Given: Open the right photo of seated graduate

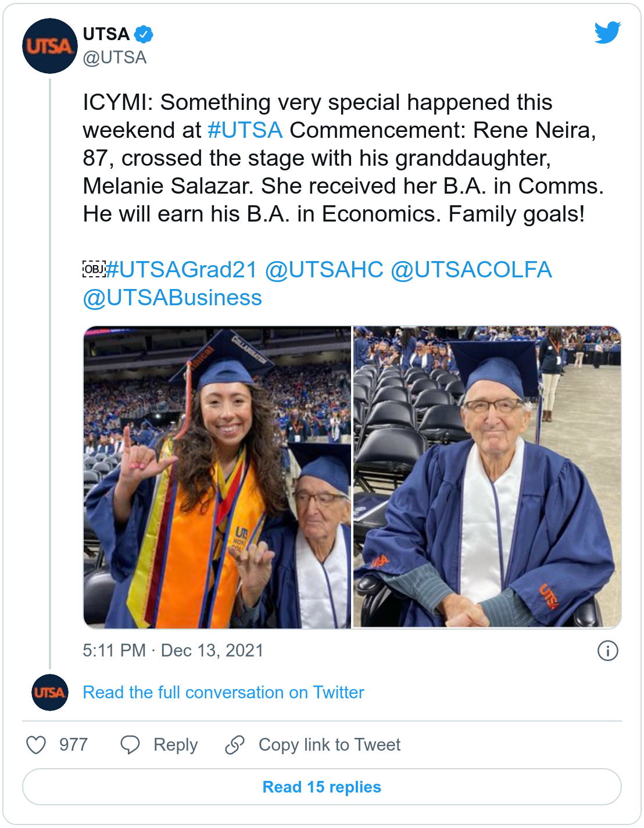Looking at the screenshot, I should [x=487, y=477].
